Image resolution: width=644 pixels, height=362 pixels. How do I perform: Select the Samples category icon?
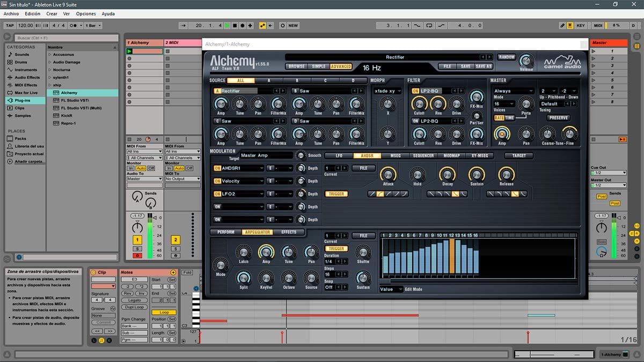(10, 115)
